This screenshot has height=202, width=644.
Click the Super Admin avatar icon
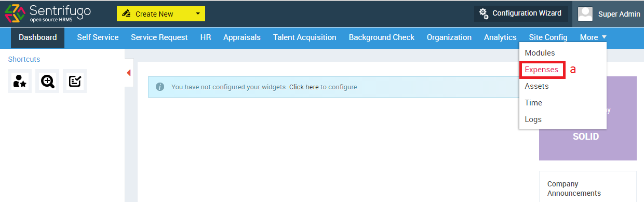click(x=585, y=14)
